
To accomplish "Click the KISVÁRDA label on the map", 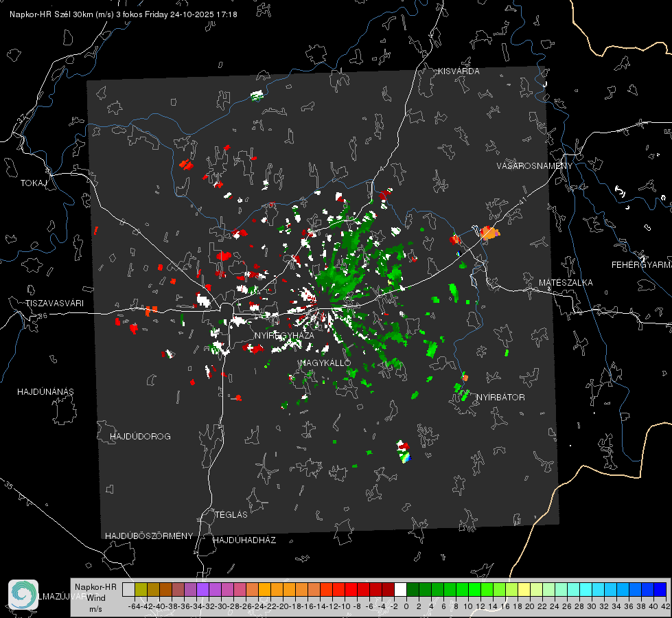I will pyautogui.click(x=459, y=71).
